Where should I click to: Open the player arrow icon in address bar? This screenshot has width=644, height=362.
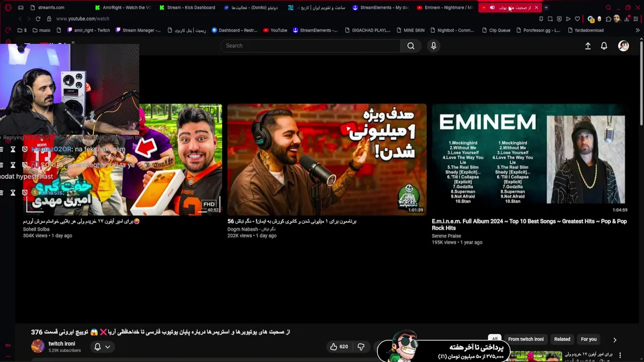[568, 19]
